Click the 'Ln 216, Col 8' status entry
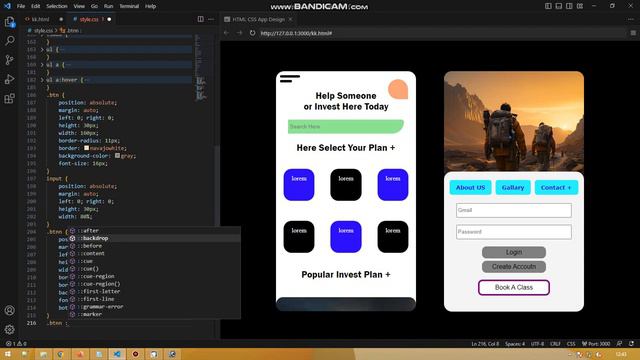640x360 pixels. click(485, 344)
